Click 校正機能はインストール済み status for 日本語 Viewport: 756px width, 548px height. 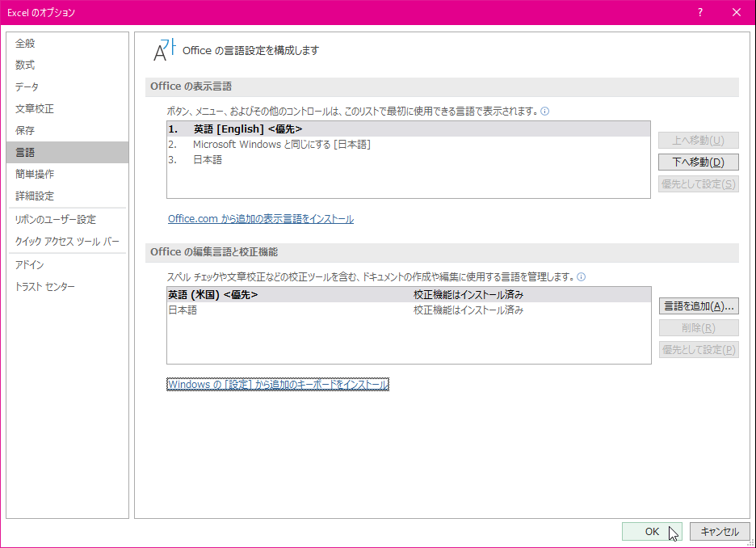tap(468, 310)
